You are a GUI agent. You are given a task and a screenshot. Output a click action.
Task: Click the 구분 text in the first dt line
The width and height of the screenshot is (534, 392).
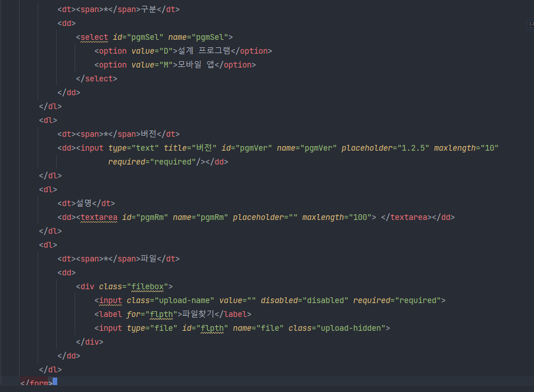point(149,9)
